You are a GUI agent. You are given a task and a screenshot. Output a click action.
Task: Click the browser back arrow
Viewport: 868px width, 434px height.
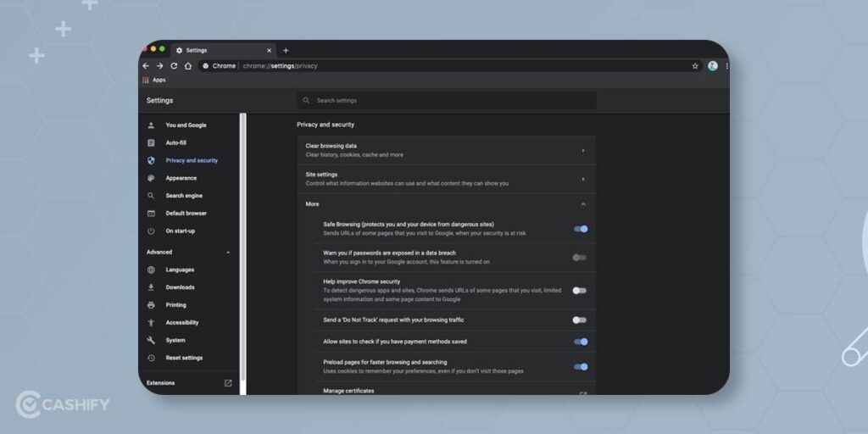146,66
